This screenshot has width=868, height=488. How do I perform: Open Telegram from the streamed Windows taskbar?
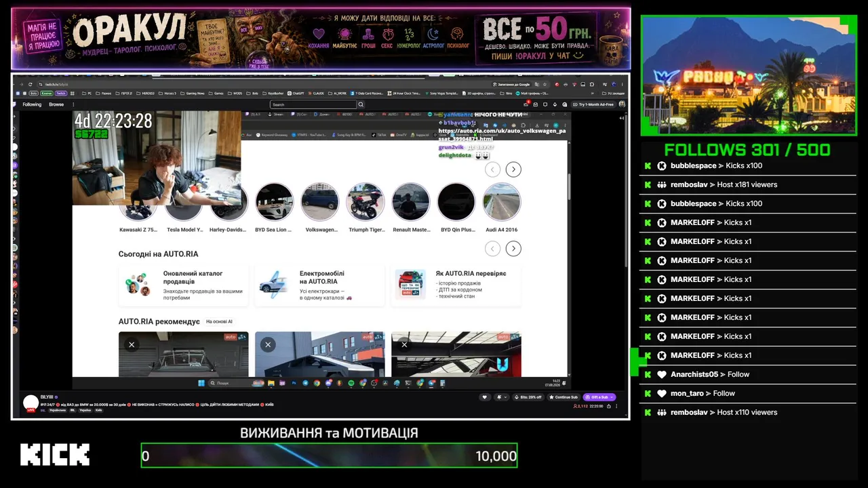point(305,383)
